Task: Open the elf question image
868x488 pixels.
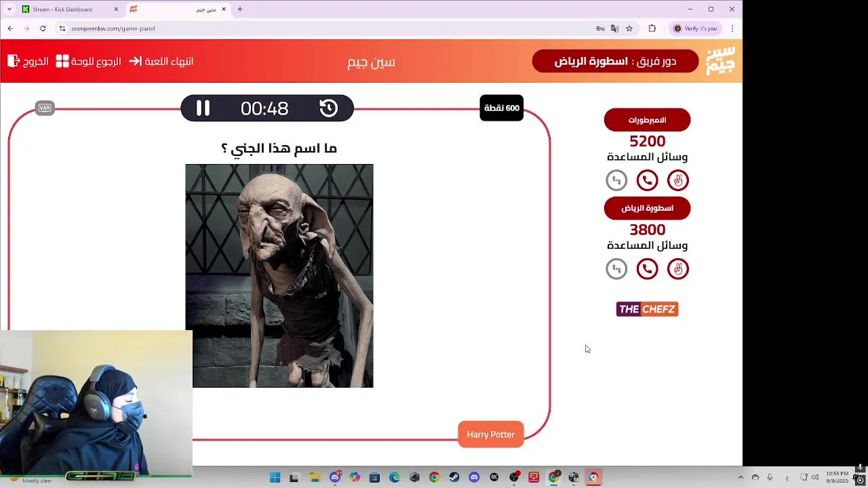Action: (279, 276)
